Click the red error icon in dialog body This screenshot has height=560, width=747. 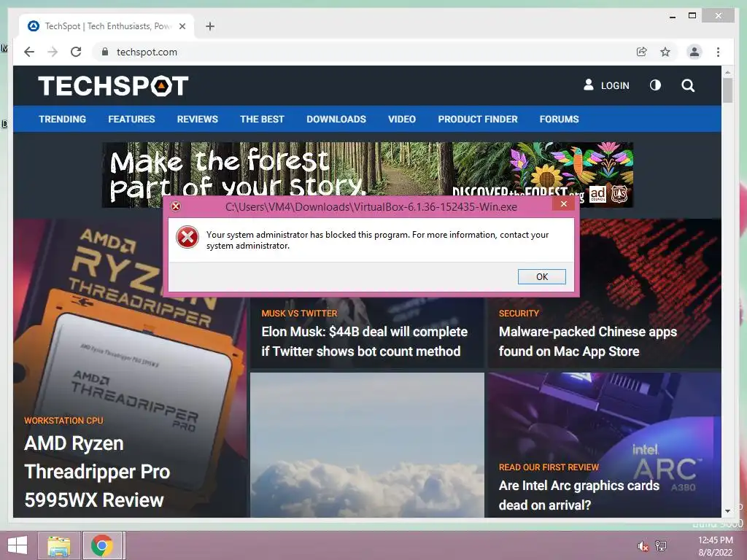187,237
